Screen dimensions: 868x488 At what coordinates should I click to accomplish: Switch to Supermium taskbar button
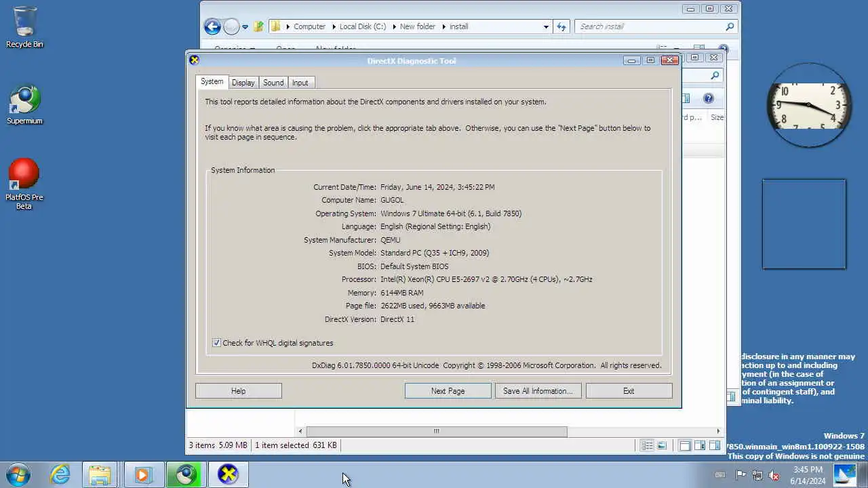coord(185,474)
